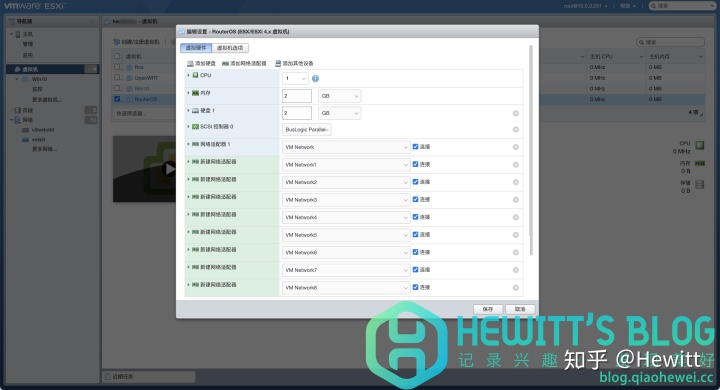Viewport: 720px width, 390px height.
Task: Click the 取消 cancel button
Action: (520, 309)
